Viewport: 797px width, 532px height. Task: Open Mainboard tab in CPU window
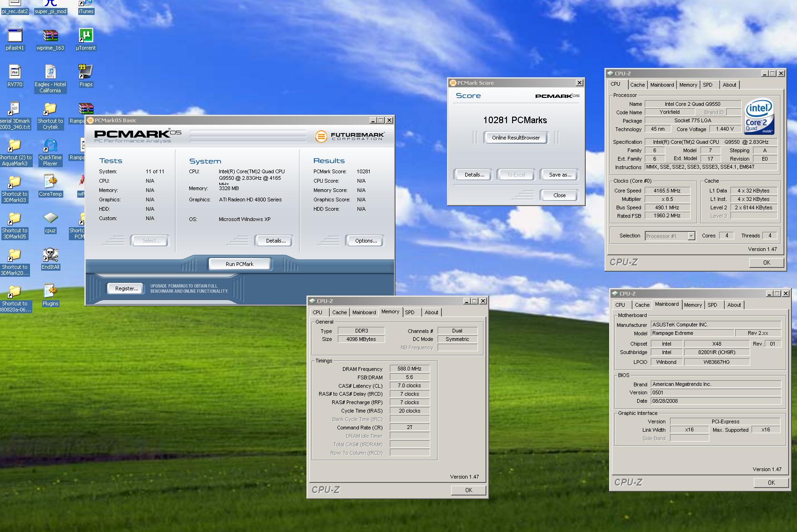pos(662,85)
